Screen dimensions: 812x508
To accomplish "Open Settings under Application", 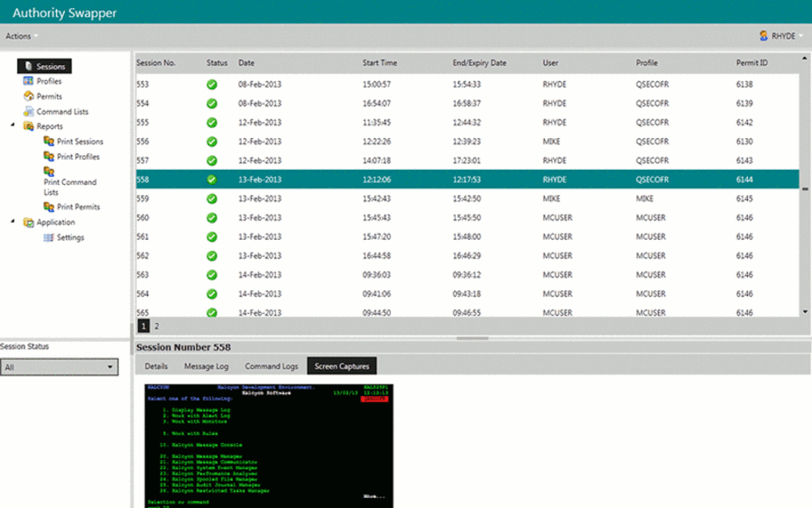I will 70,237.
